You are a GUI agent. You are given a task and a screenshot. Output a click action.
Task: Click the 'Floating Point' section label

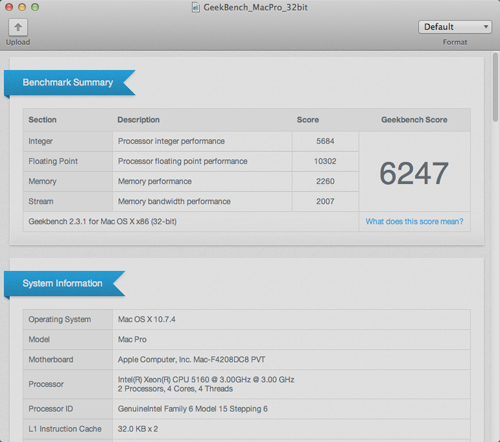coord(53,161)
